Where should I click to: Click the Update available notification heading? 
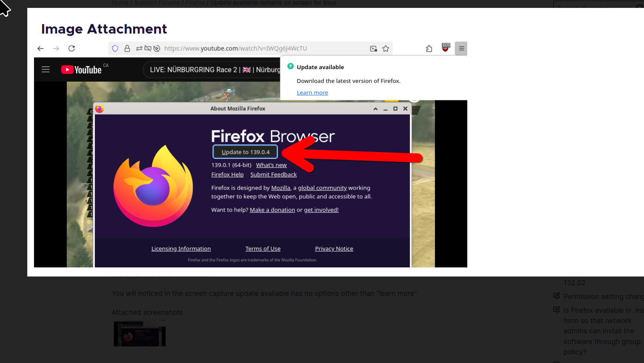tap(320, 67)
